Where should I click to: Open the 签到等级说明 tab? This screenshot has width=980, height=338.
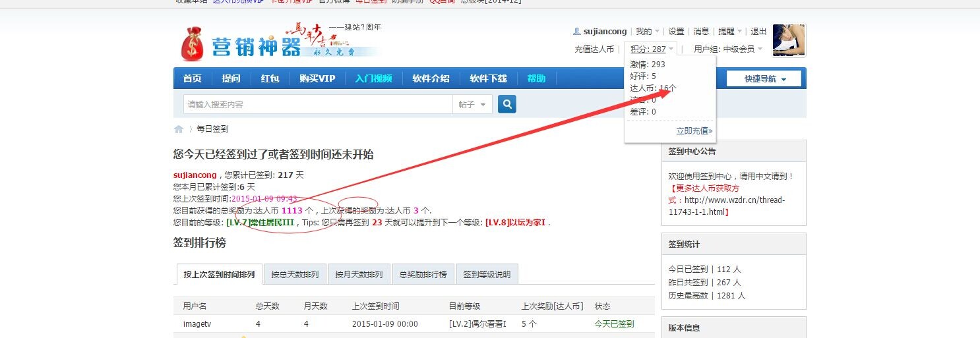[x=487, y=274]
